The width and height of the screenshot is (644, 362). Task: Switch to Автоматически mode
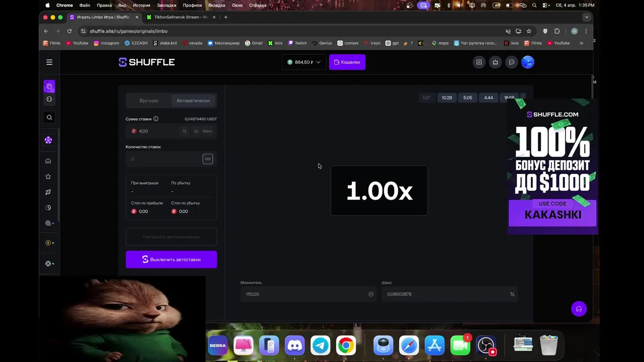pyautogui.click(x=193, y=101)
